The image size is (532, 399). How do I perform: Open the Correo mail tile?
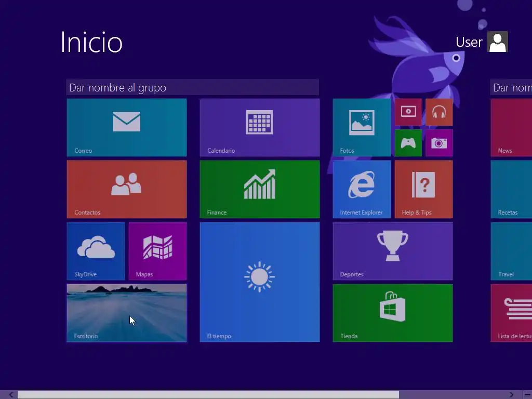(x=127, y=128)
